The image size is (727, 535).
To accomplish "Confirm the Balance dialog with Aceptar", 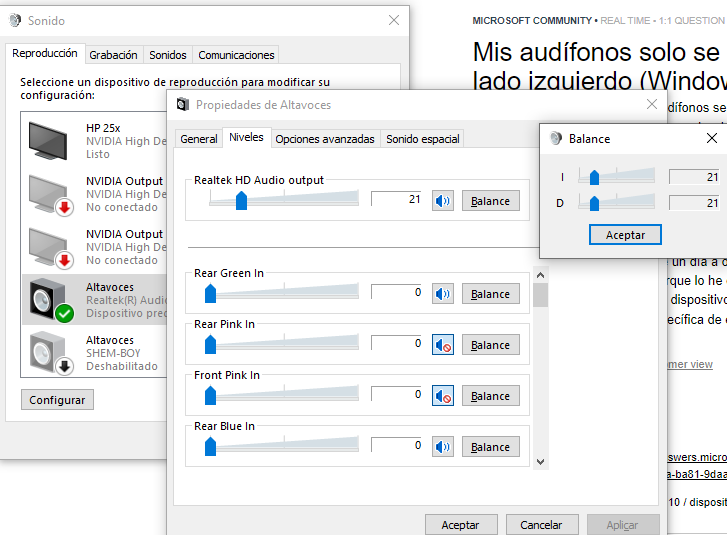I will [x=625, y=235].
